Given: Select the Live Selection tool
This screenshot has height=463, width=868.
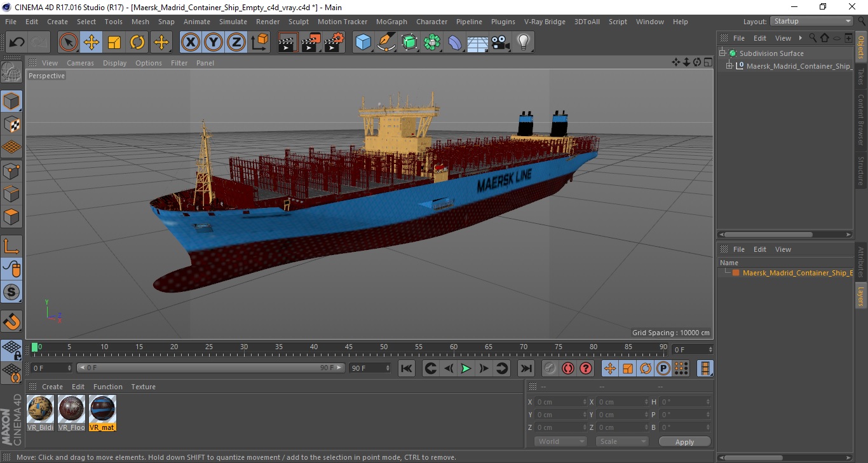Looking at the screenshot, I should (69, 43).
